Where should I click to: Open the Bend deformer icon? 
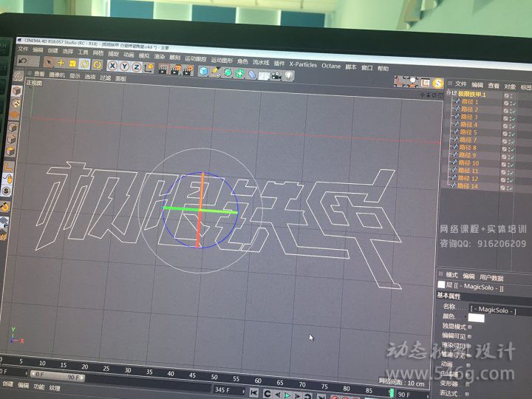[x=252, y=74]
